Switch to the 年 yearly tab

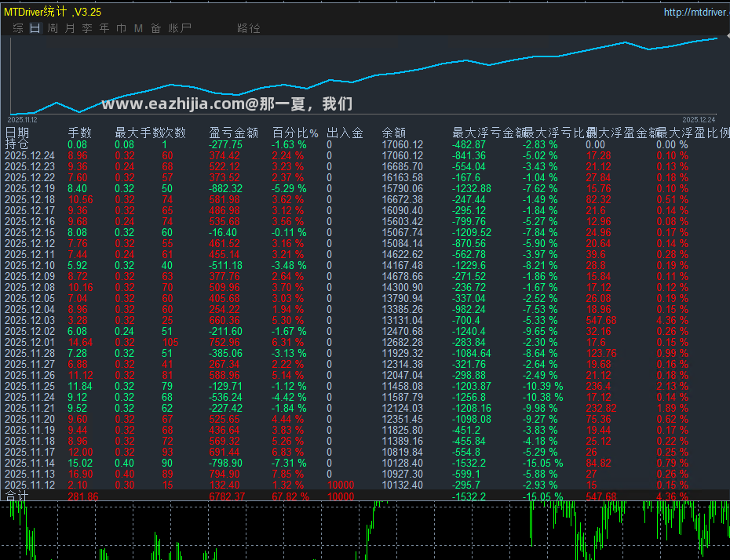[104, 28]
